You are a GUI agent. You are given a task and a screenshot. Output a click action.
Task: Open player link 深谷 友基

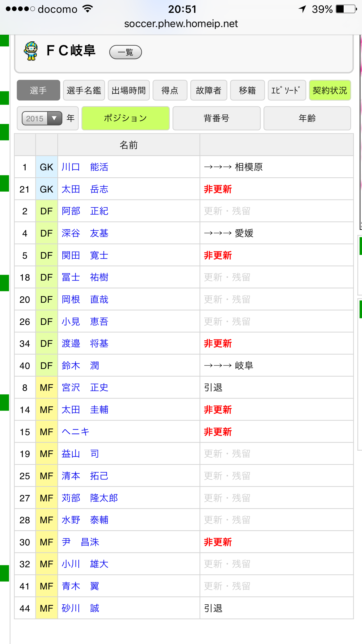[x=85, y=233]
